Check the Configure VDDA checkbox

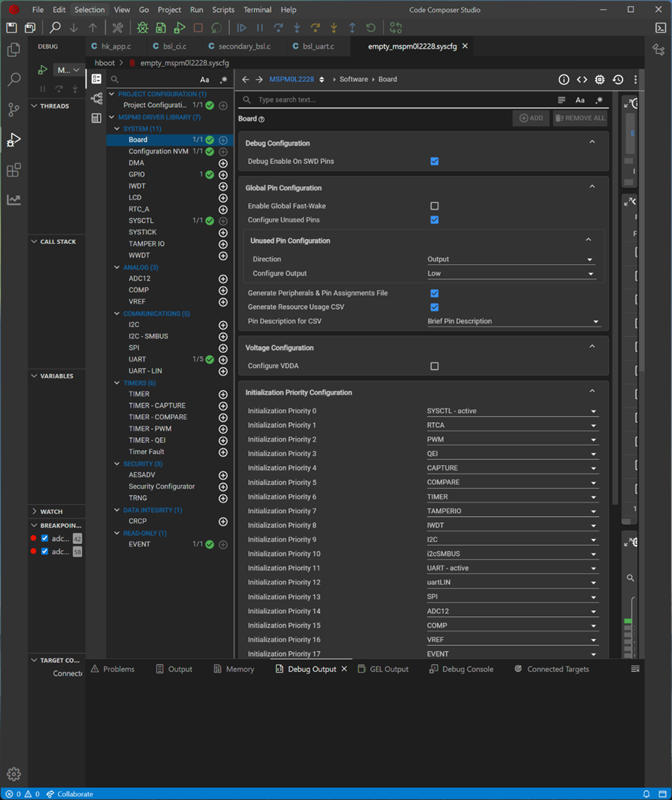pyautogui.click(x=435, y=367)
